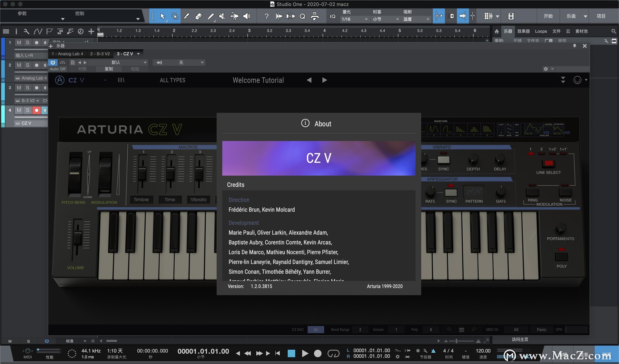This screenshot has width=619, height=364.
Task: Open the snap 适度 dropdown
Action: pos(416,19)
